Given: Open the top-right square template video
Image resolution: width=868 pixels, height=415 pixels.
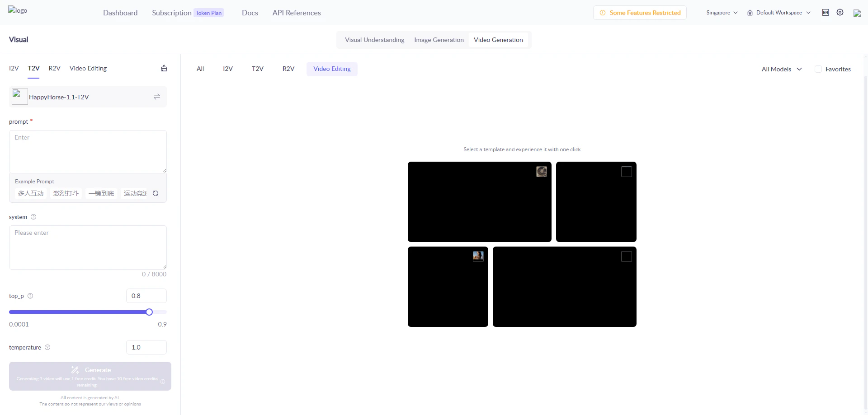Looking at the screenshot, I should tap(596, 202).
